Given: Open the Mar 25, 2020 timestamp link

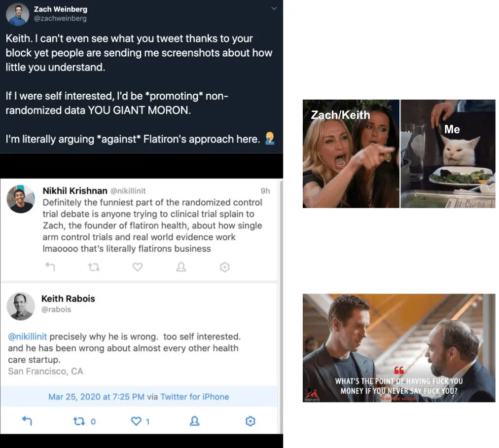Looking at the screenshot, I should point(96,397).
